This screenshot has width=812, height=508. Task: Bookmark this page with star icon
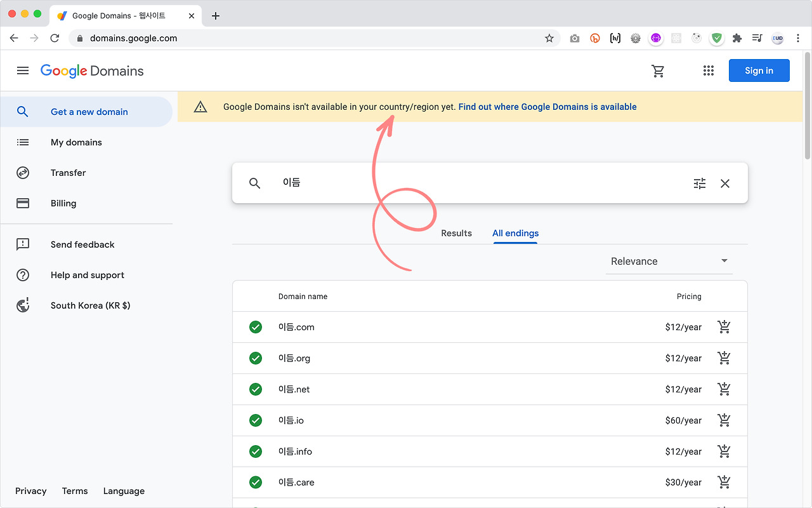coord(549,38)
